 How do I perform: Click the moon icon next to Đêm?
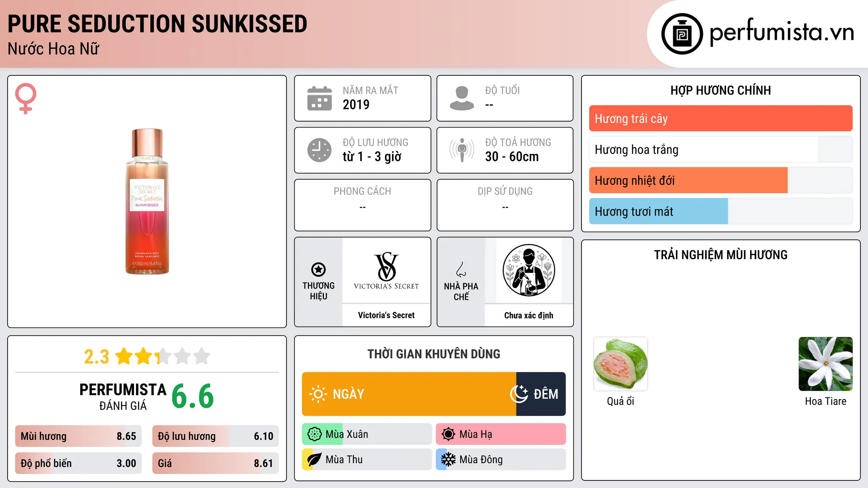coord(519,394)
